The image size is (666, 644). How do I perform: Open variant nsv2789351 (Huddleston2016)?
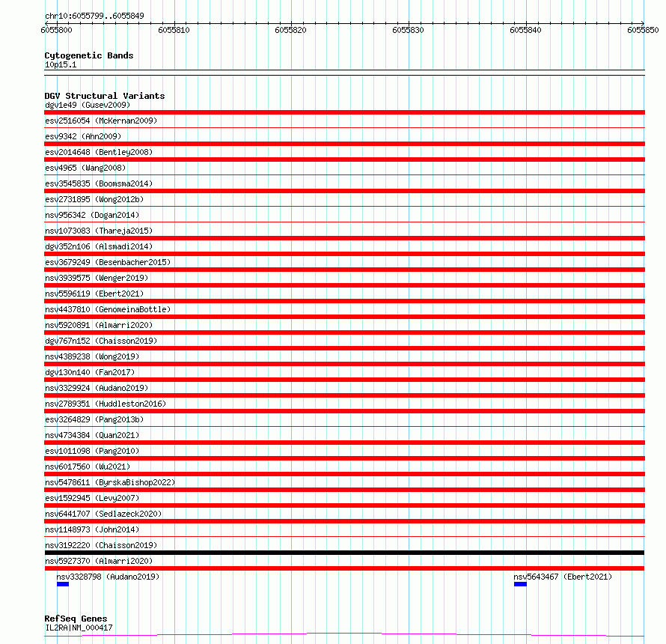coord(106,404)
